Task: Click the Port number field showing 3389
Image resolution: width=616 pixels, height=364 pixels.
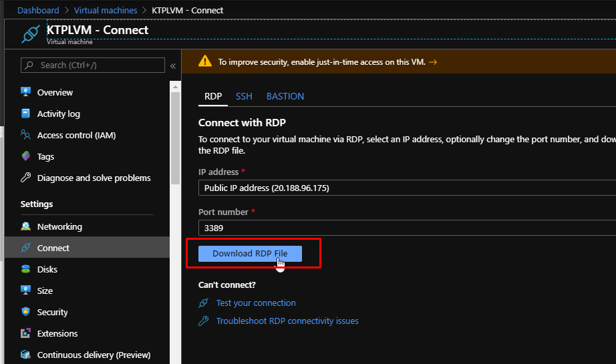Action: pyautogui.click(x=407, y=228)
